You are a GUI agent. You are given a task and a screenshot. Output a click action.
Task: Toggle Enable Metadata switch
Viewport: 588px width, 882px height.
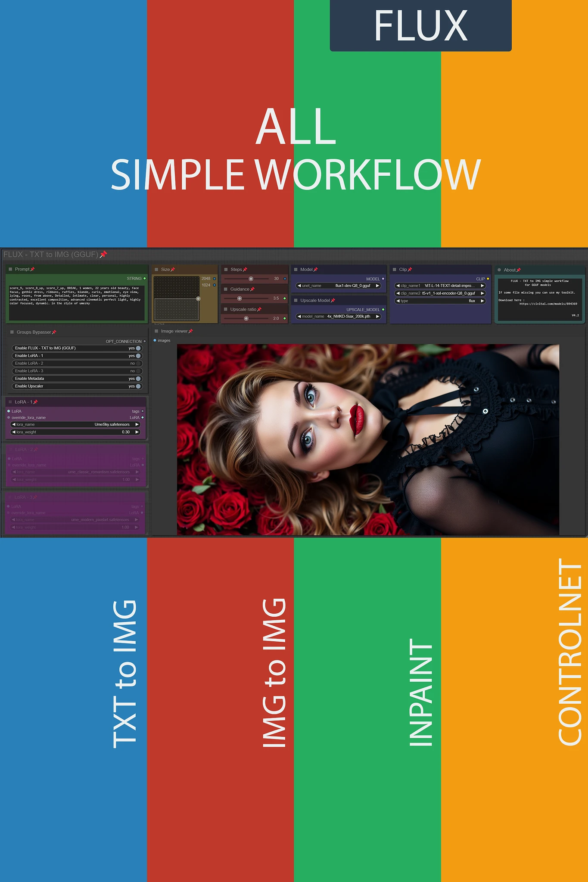[138, 379]
